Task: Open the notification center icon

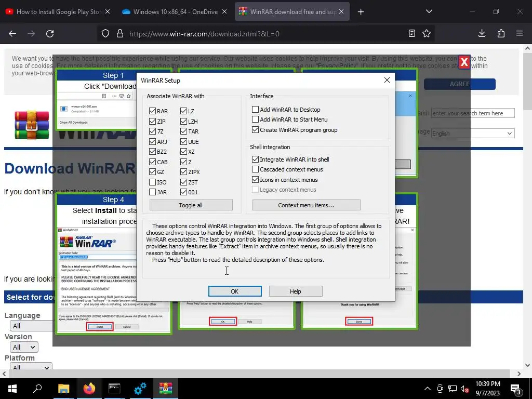Action: tap(515, 389)
